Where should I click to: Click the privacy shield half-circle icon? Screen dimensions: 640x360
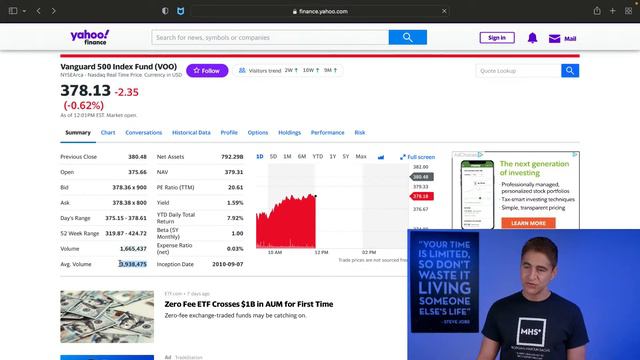165,11
